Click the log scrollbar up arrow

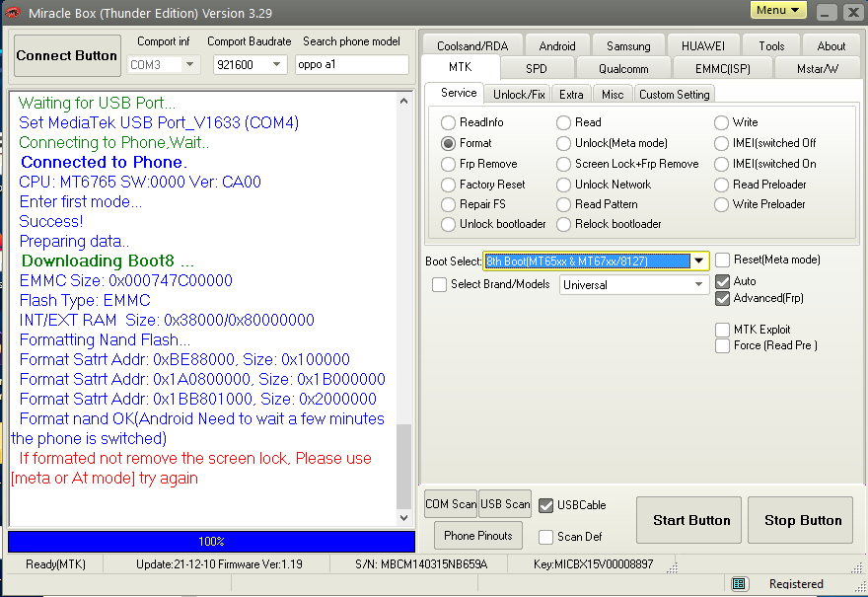(404, 101)
